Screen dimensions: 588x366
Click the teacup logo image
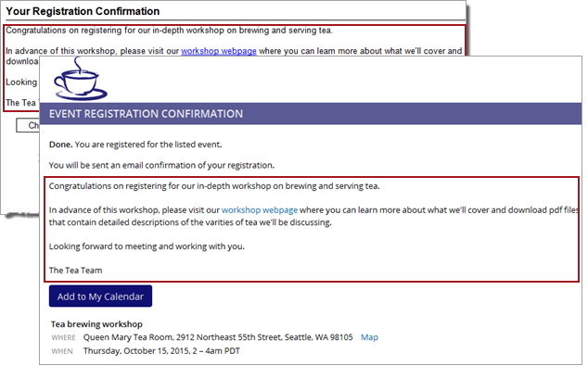coord(81,79)
